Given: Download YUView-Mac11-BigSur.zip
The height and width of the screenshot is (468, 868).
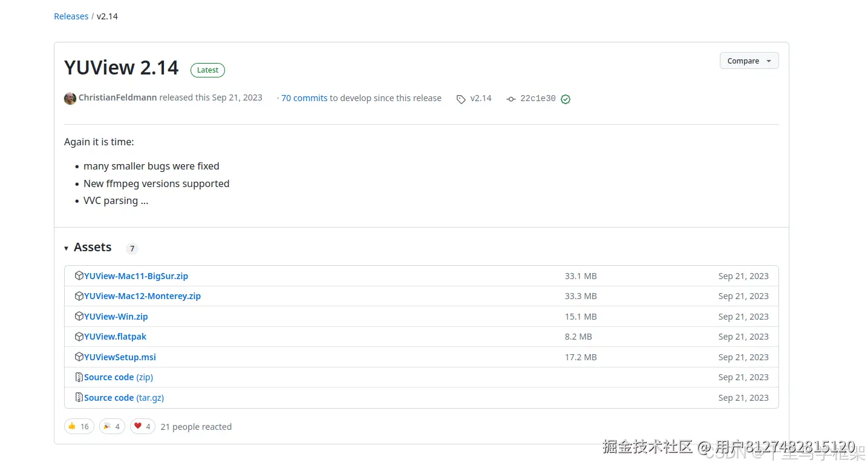Looking at the screenshot, I should (136, 276).
